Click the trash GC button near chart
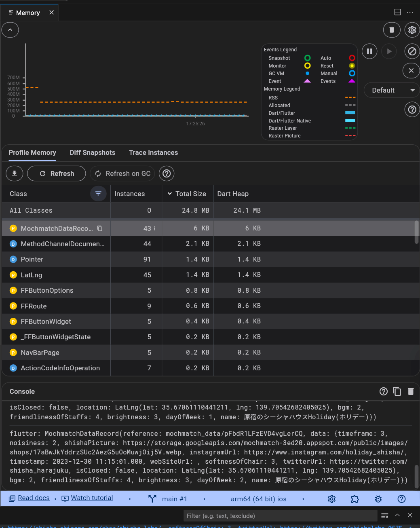Image resolution: width=420 pixels, height=528 pixels. (392, 30)
